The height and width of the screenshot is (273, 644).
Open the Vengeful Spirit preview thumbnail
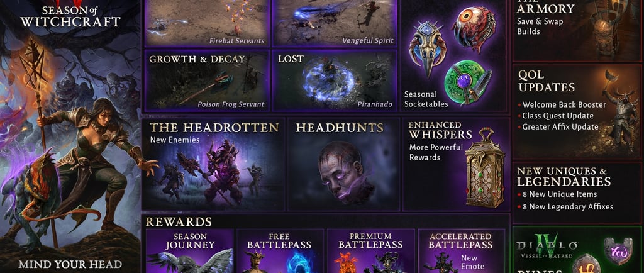pyautogui.click(x=335, y=23)
